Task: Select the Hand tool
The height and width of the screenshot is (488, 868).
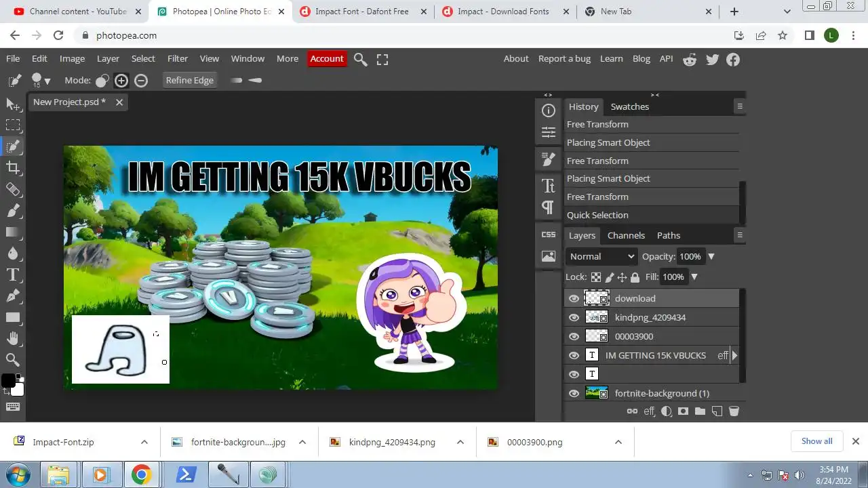Action: pyautogui.click(x=13, y=338)
